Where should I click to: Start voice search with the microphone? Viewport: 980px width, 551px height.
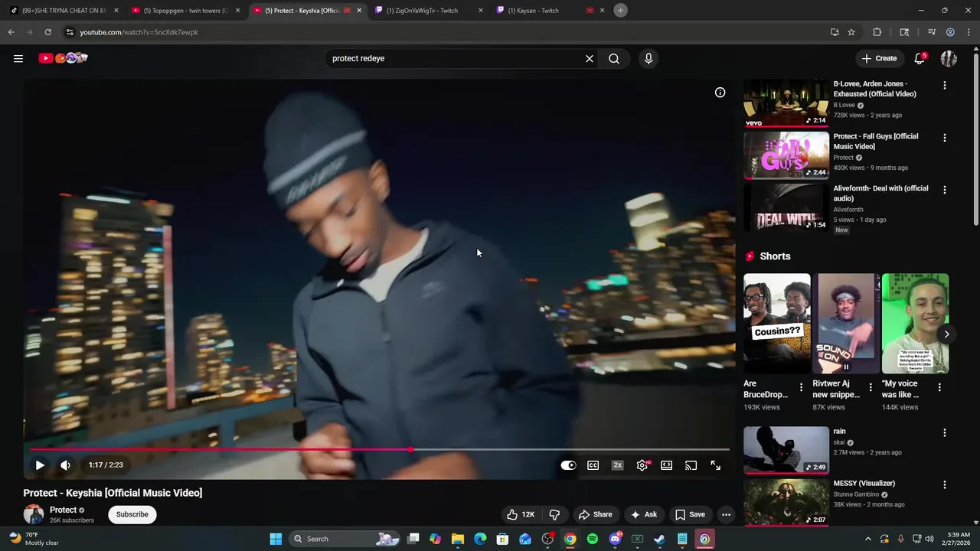click(x=648, y=58)
